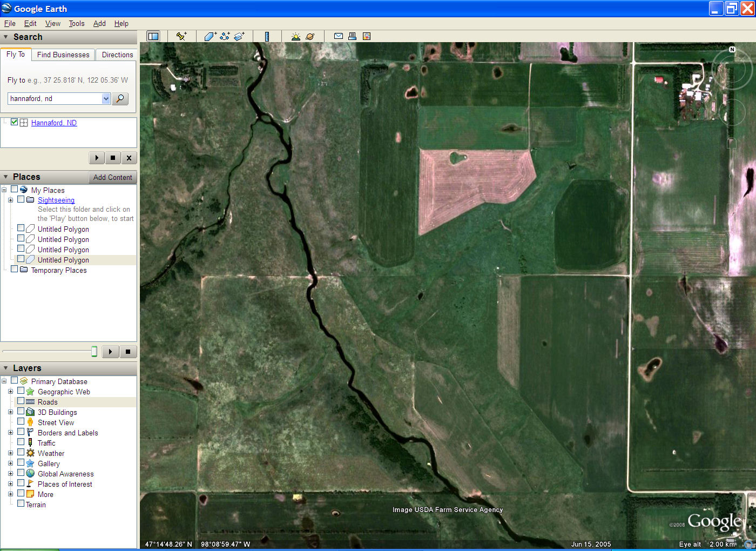Expand the Geographic Web layer

pos(10,392)
